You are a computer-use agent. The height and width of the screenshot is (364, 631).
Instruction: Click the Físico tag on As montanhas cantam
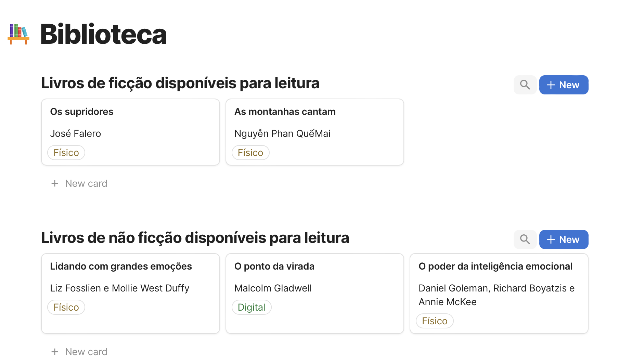click(250, 153)
